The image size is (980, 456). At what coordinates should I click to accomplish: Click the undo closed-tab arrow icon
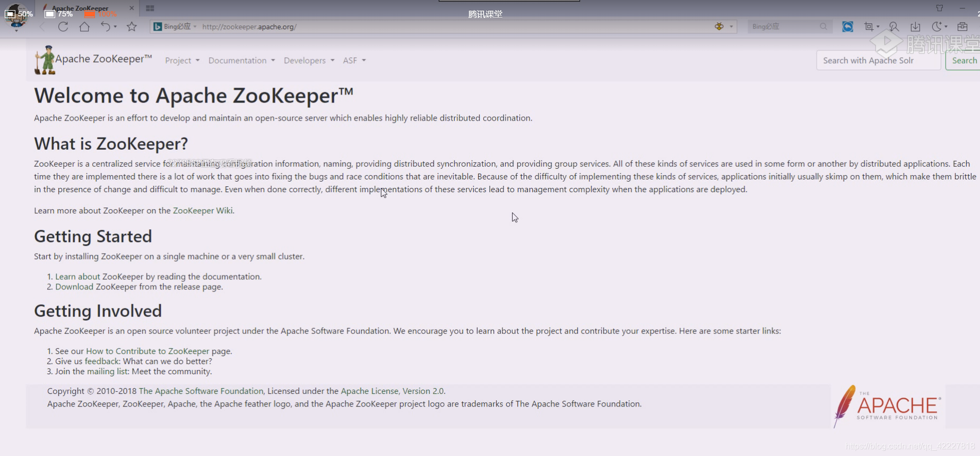pyautogui.click(x=106, y=27)
